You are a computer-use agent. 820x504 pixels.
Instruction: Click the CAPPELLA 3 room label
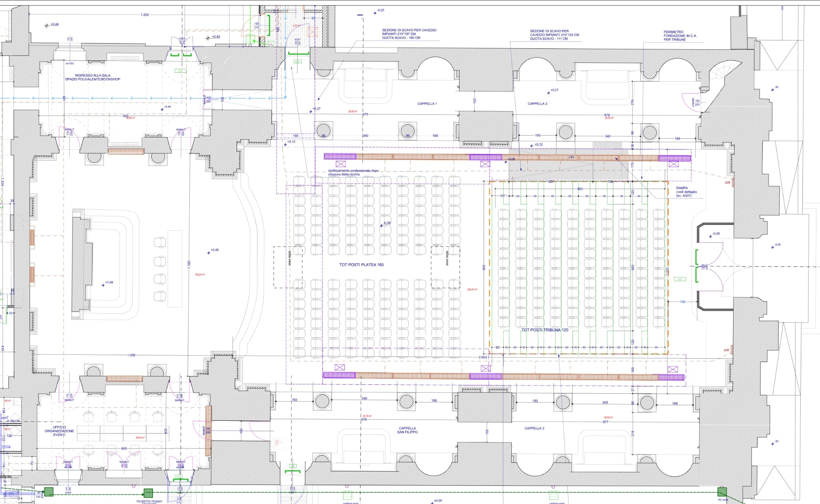coord(534,428)
